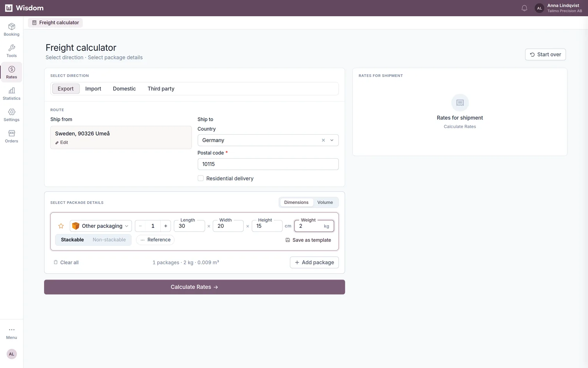Open Statistics chart icon in sidebar
Image resolution: width=588 pixels, height=368 pixels.
pos(11,91)
